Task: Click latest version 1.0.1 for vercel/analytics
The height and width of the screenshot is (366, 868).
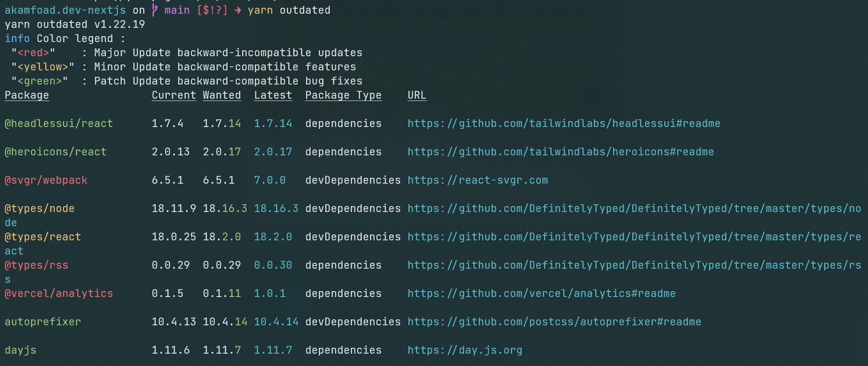Action: pyautogui.click(x=270, y=293)
